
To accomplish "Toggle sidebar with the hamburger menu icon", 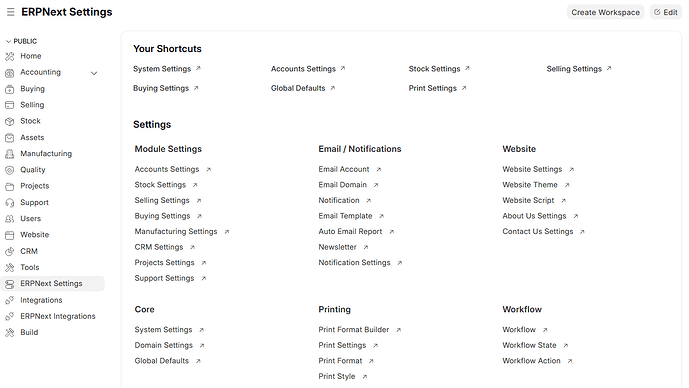I will [11, 12].
